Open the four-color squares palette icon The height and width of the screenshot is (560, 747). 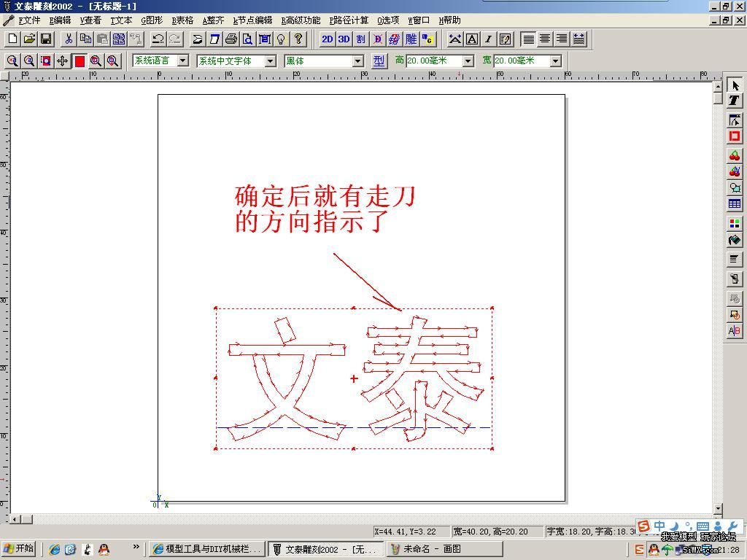point(735,224)
